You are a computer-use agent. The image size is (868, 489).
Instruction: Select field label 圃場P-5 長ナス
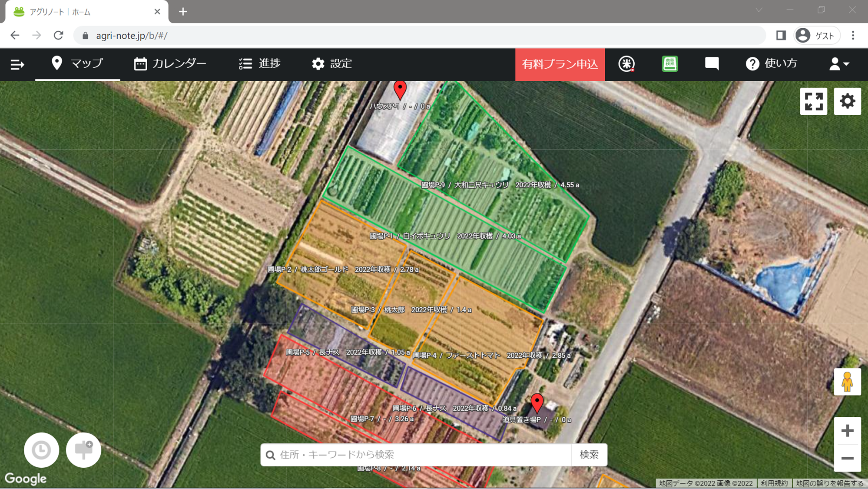tap(348, 353)
